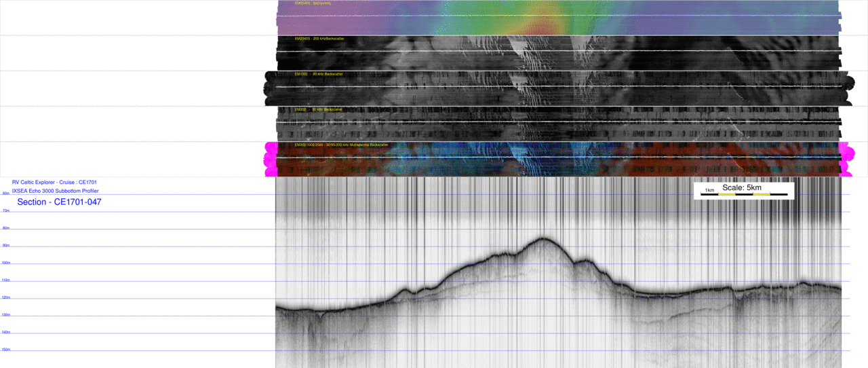Screen dimensions: 868x368
Task: Click the 'Section - CE1701-047' title text
Action: 59,202
